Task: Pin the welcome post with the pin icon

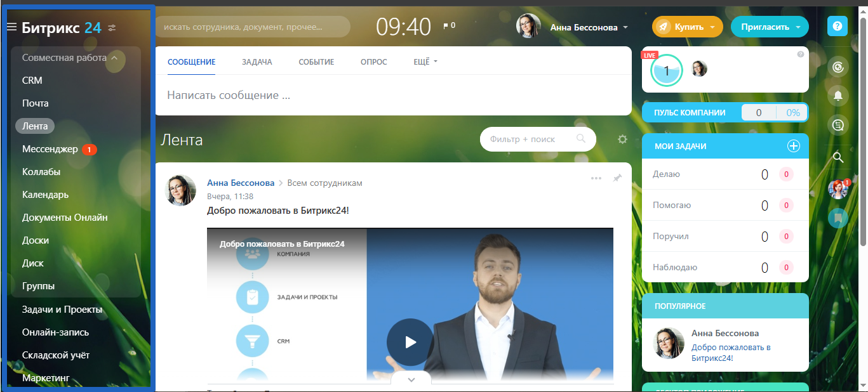Action: (617, 178)
